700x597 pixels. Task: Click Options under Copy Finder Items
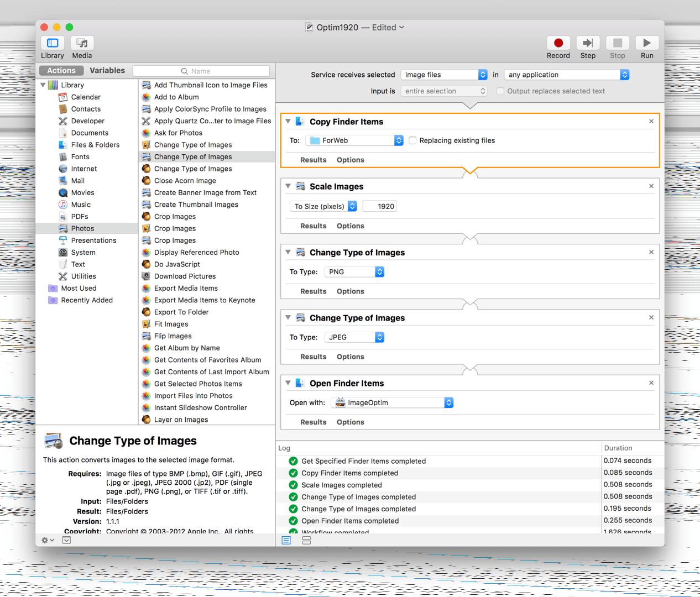point(350,160)
